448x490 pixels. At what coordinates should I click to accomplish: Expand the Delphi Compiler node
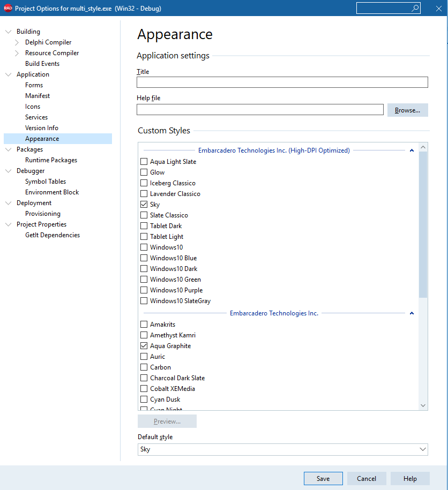17,42
